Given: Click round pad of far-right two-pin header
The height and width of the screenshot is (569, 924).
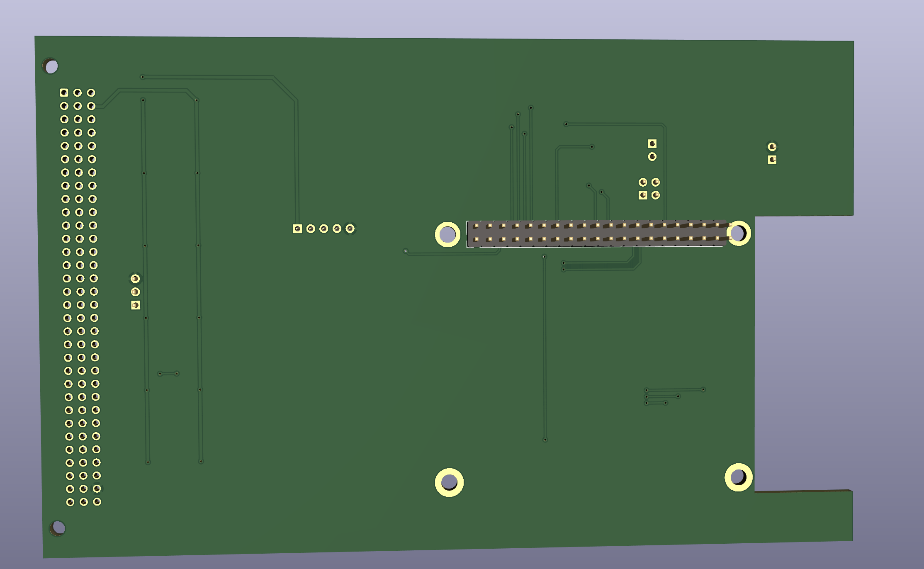Looking at the screenshot, I should tap(772, 146).
